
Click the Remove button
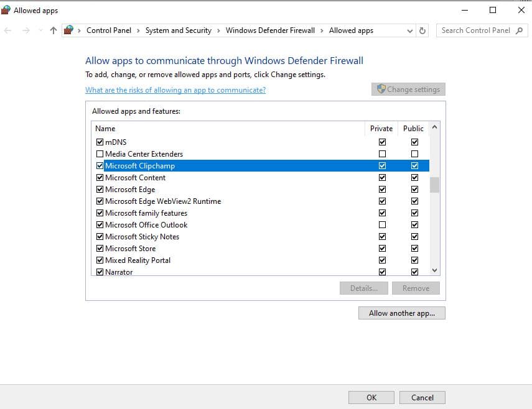coord(416,288)
